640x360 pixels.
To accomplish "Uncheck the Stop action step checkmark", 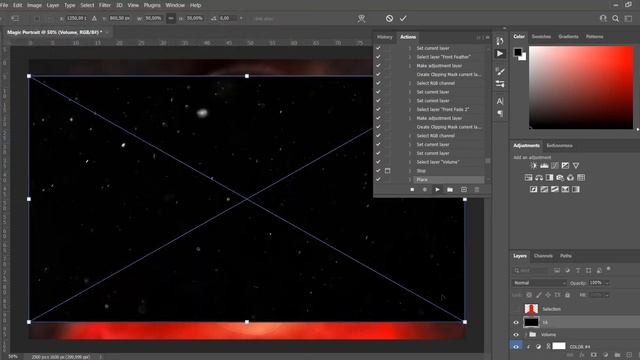I will tap(378, 171).
